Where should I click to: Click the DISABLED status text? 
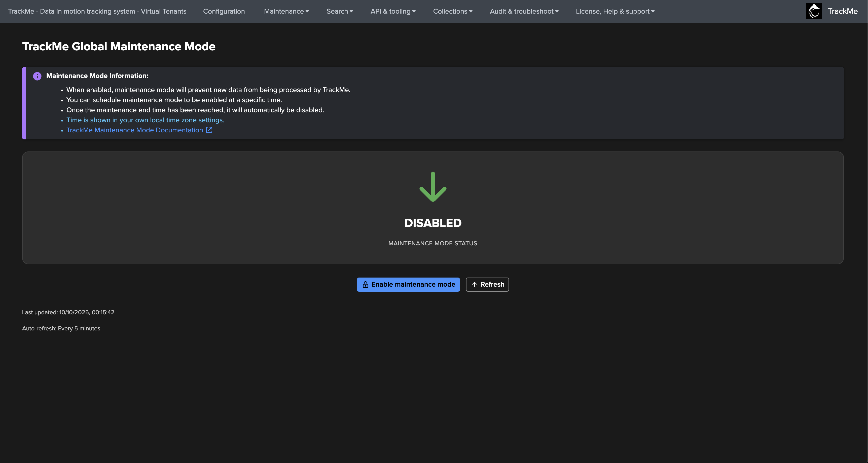click(x=433, y=223)
